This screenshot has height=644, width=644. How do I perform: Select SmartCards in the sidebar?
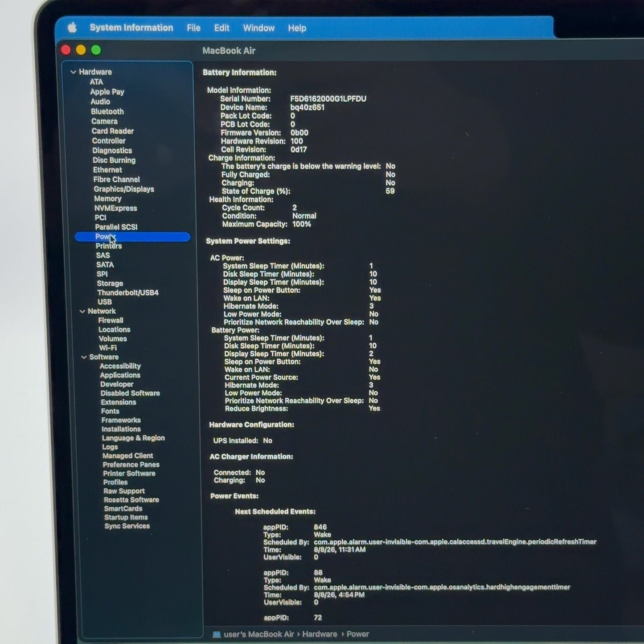123,509
